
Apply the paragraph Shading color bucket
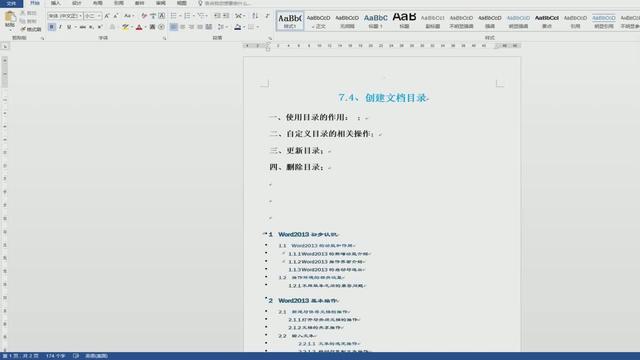click(x=238, y=27)
